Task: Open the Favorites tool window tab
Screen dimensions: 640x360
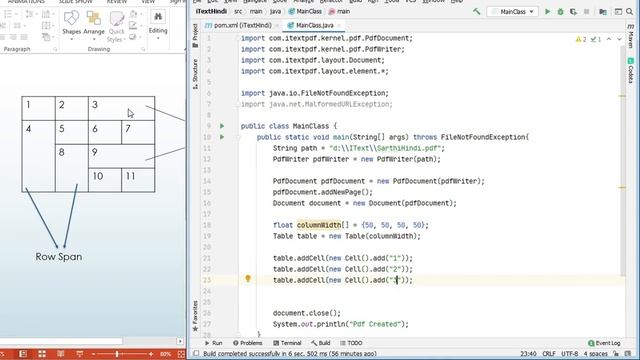Action: pyautogui.click(x=195, y=316)
